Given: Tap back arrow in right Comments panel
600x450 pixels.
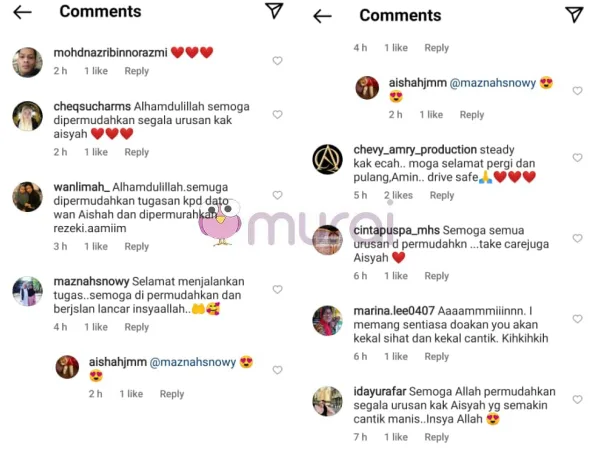Looking at the screenshot, I should [x=322, y=16].
